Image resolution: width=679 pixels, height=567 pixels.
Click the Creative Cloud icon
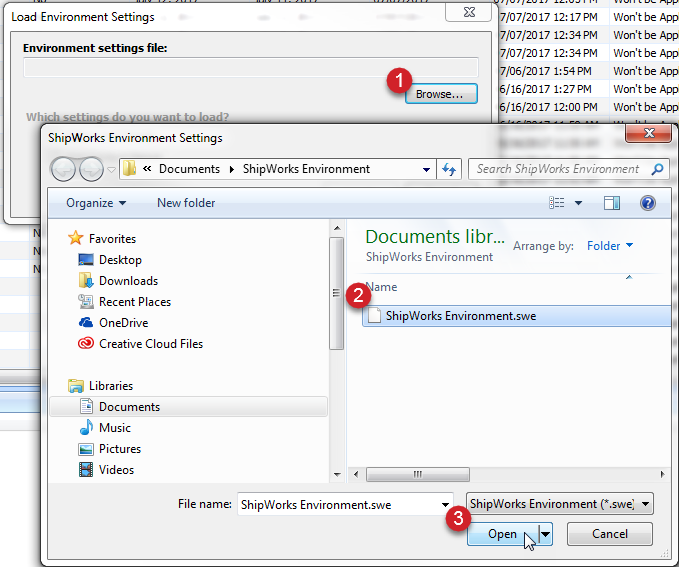(86, 343)
